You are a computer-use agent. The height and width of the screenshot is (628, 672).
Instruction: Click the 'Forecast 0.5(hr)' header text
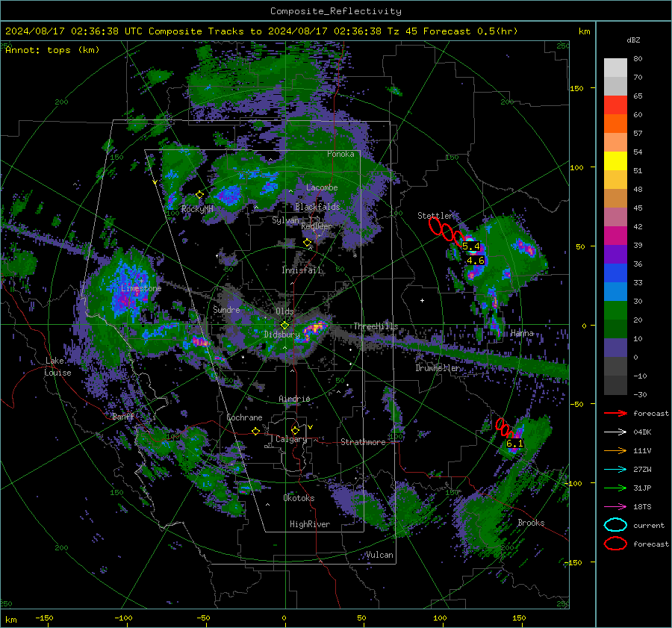470,31
